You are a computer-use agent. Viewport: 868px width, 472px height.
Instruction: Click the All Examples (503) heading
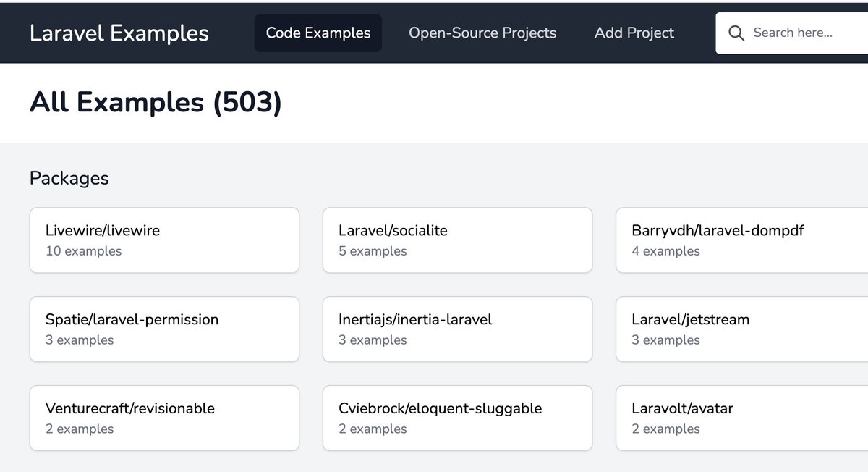tap(156, 103)
